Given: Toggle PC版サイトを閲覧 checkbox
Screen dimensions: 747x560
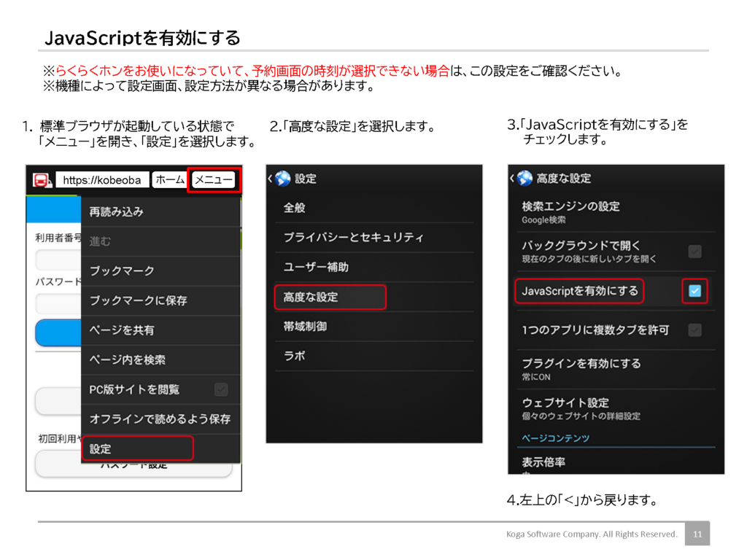Looking at the screenshot, I should tap(221, 389).
